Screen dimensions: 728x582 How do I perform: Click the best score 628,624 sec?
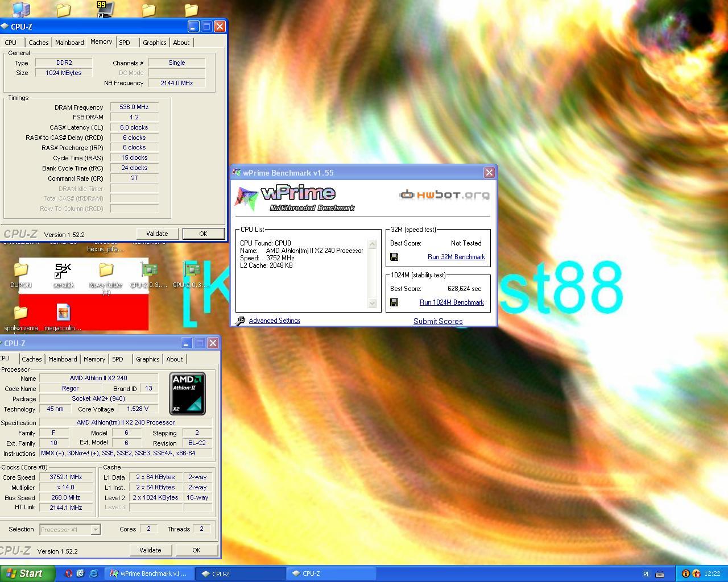coord(464,289)
